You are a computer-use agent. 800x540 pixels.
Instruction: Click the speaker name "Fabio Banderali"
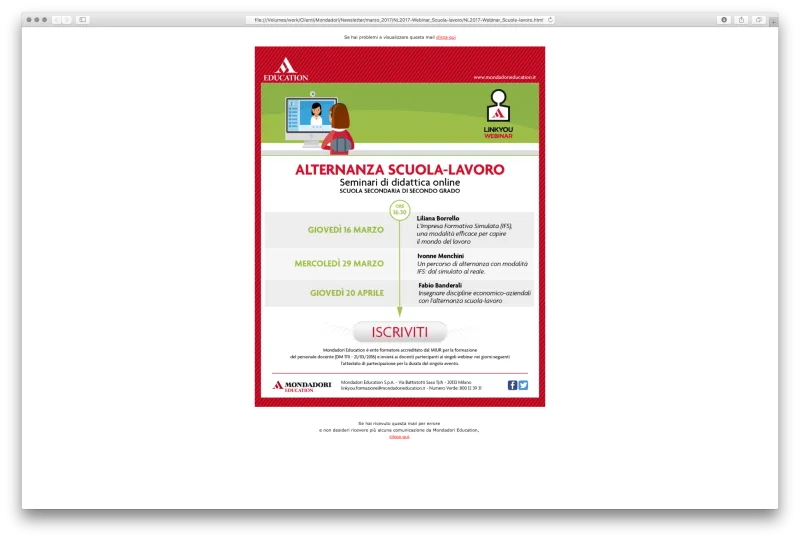pyautogui.click(x=440, y=285)
